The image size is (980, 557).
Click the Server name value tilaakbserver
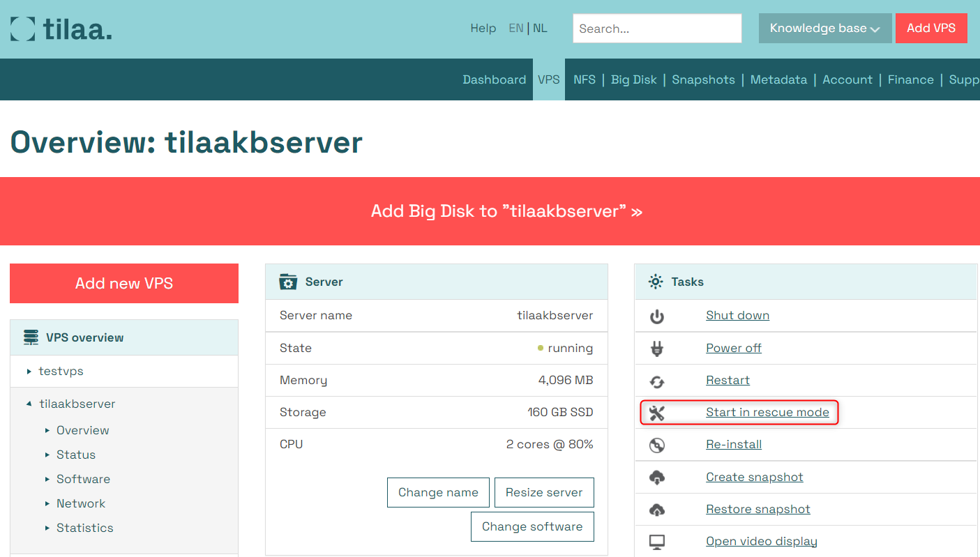(555, 315)
